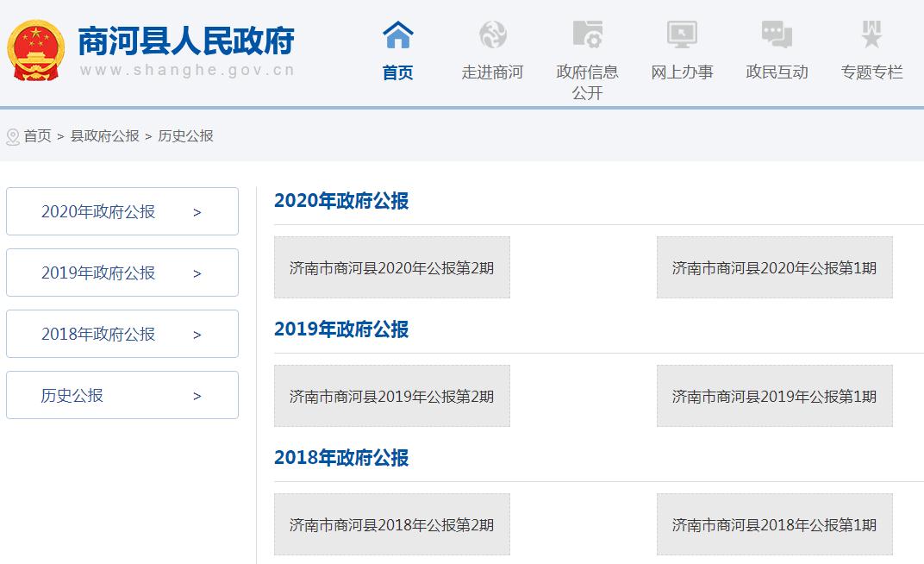Image resolution: width=924 pixels, height=564 pixels.
Task: Expand the 2019年政府公报 sidebar arrow
Action: click(197, 273)
